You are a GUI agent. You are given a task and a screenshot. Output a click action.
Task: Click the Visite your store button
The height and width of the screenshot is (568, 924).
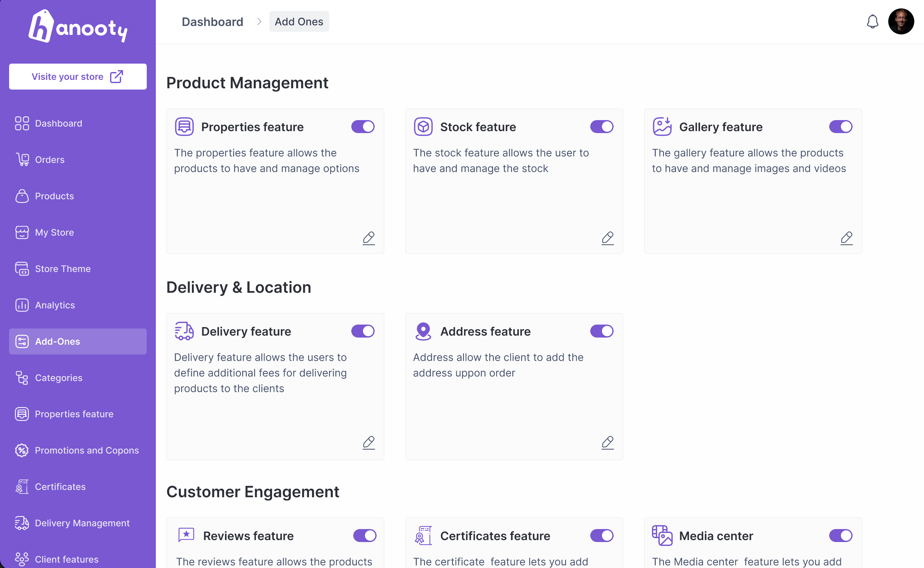(78, 77)
